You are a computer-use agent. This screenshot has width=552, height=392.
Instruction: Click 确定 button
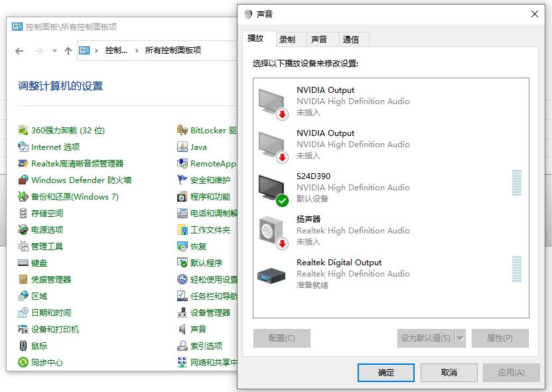pos(386,373)
